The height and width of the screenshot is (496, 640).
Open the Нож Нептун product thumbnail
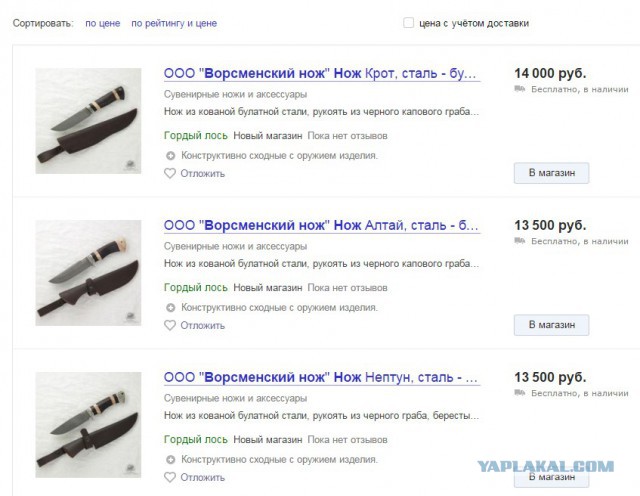88,425
